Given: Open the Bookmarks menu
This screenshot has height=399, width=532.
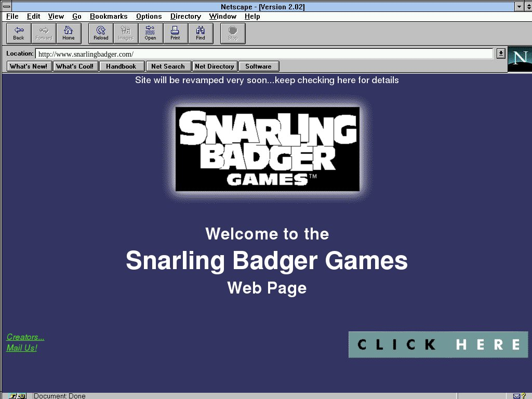Looking at the screenshot, I should (x=109, y=17).
